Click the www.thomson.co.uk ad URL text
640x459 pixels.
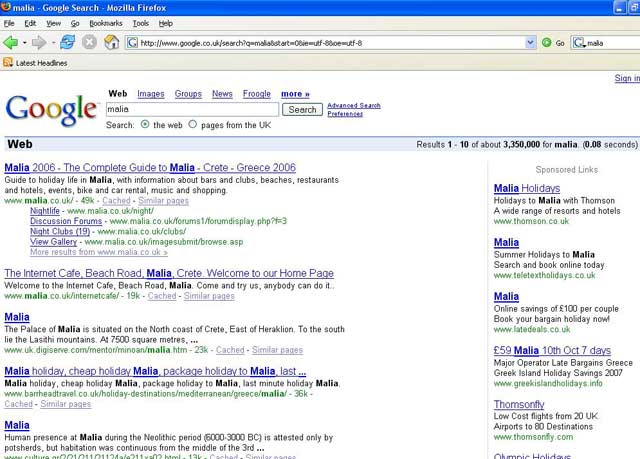531,221
